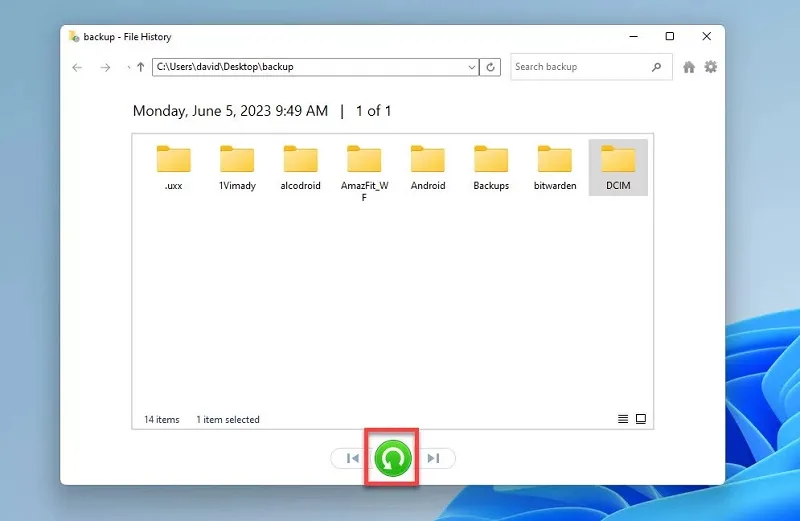Select the AmazFit_WF folder
The image size is (800, 521).
click(x=364, y=173)
